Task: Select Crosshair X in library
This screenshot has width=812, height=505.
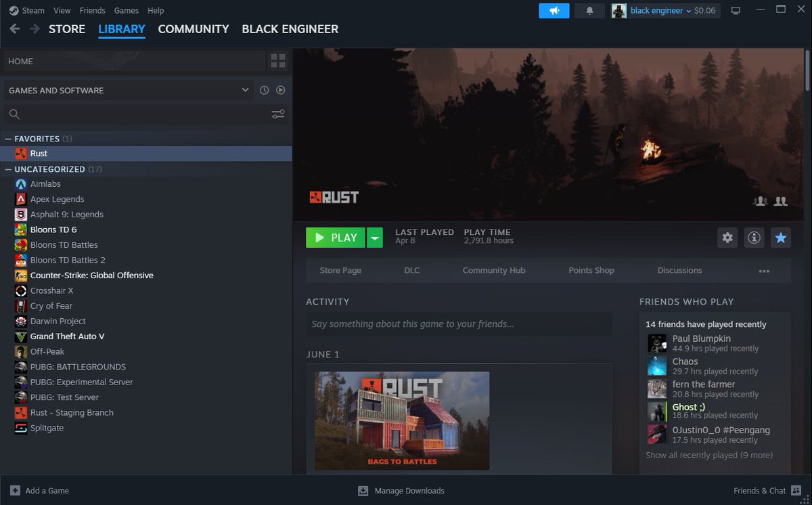Action: [51, 291]
